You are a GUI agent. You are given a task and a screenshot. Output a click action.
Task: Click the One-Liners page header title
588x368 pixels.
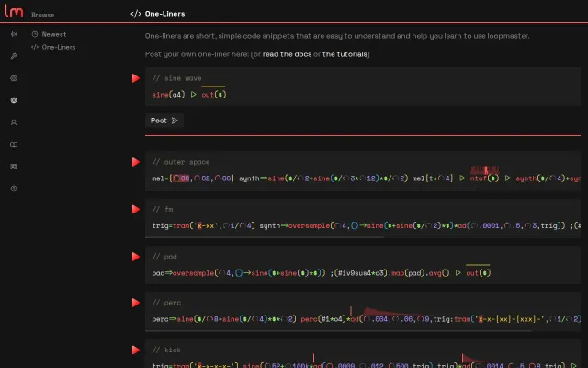tap(165, 14)
